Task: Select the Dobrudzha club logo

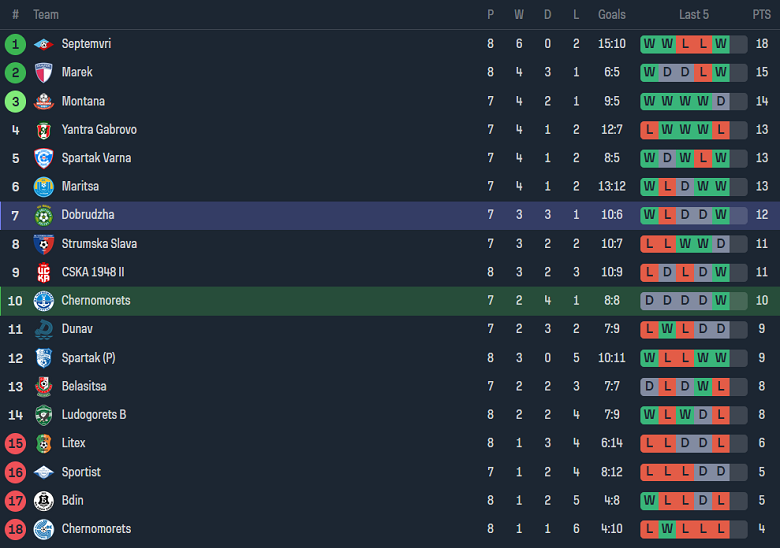Action: (43, 215)
